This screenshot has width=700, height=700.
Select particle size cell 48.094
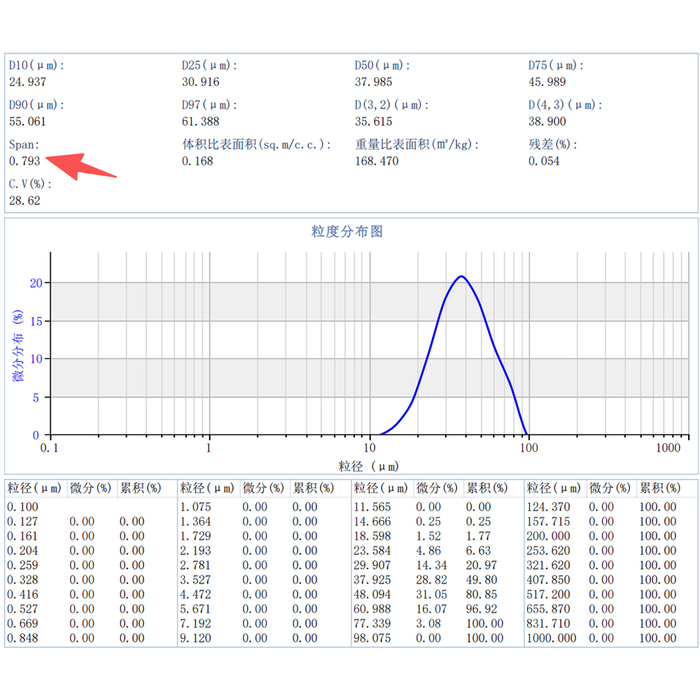coord(372,594)
